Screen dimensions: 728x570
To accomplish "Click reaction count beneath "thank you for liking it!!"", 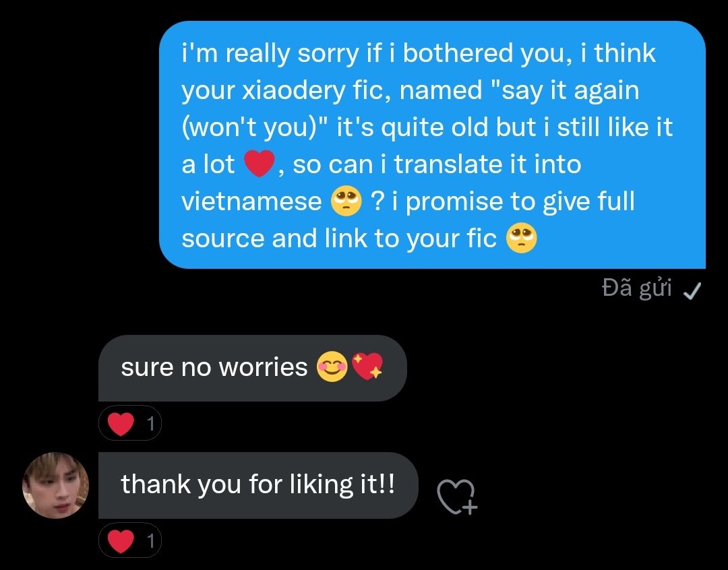I will point(150,541).
